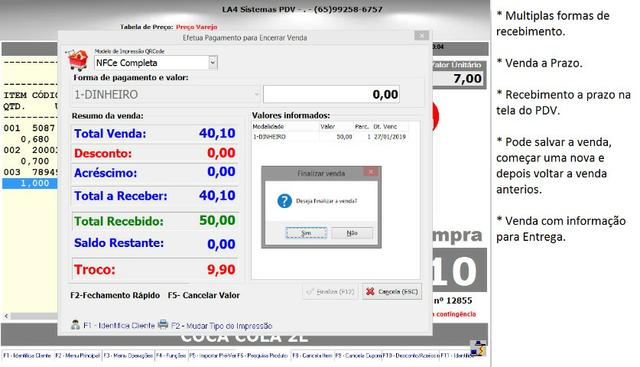The image size is (640, 367).
Task: Click the Modalidade column header
Action: [285, 127]
